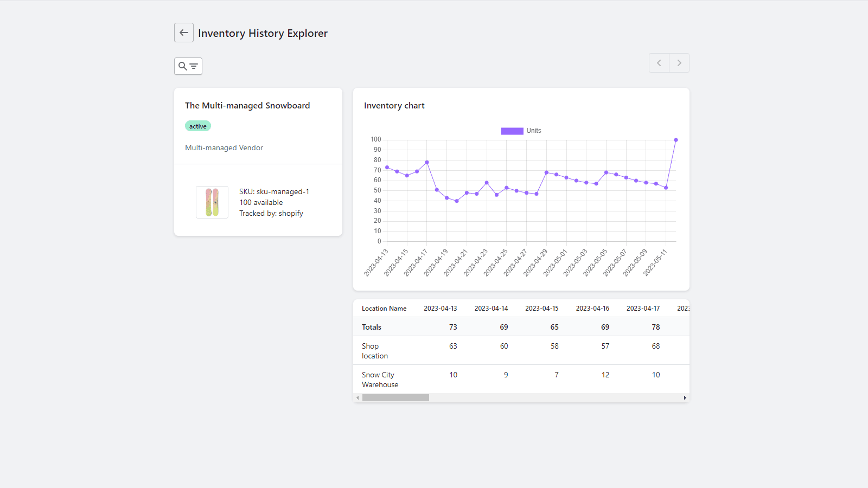Click the snowboard product thumbnail

click(x=212, y=202)
